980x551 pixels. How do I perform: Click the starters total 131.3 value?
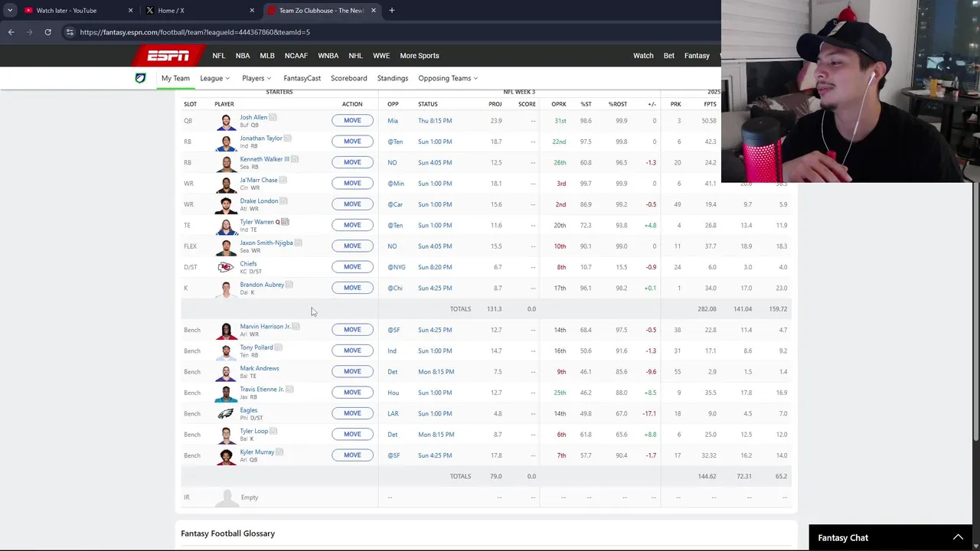click(x=494, y=309)
